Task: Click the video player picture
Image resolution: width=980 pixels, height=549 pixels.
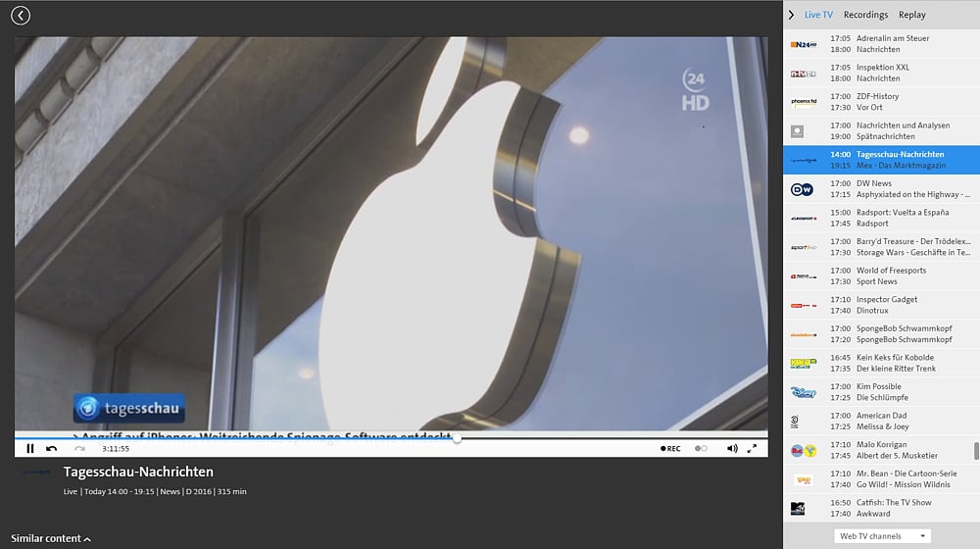Action: (x=391, y=233)
